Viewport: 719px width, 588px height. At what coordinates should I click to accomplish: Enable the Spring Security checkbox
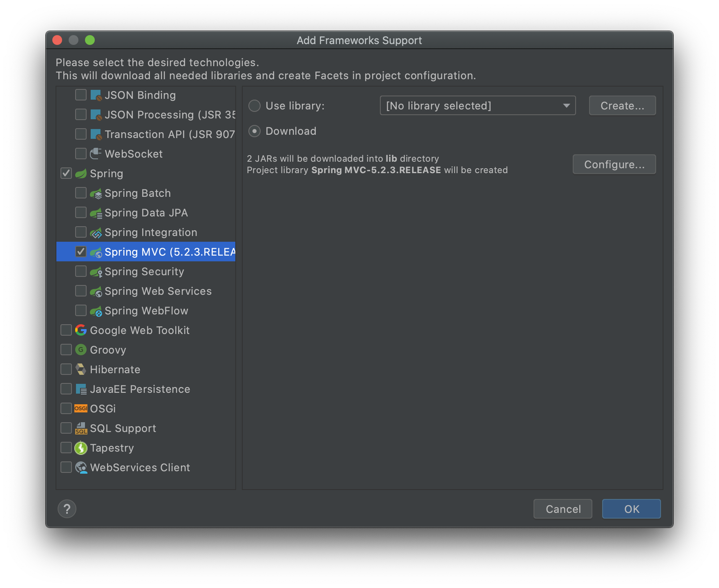[x=81, y=271]
